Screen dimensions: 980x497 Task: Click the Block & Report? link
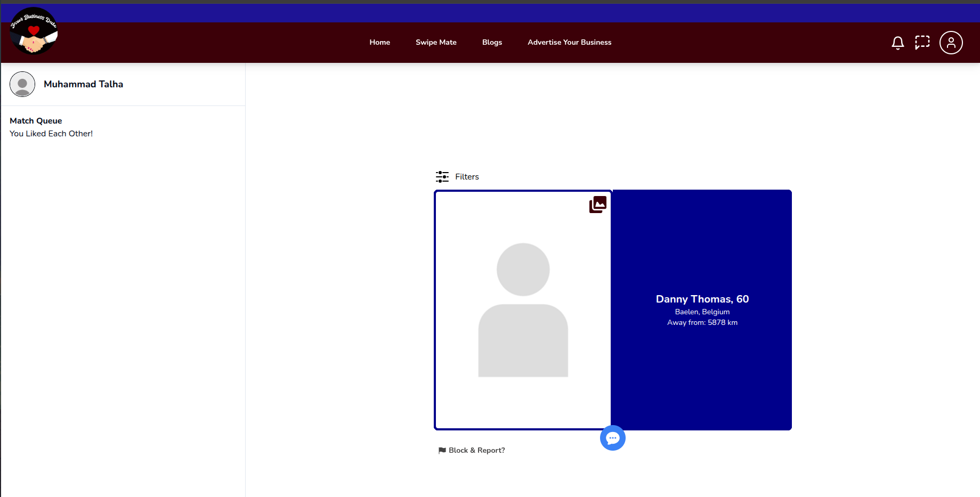coord(476,451)
